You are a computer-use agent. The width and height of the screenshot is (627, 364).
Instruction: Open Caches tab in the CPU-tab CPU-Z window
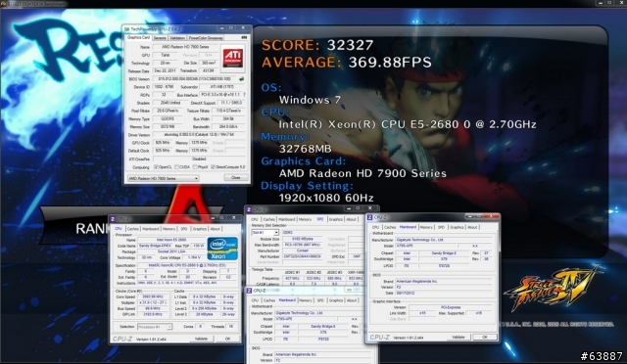133,229
